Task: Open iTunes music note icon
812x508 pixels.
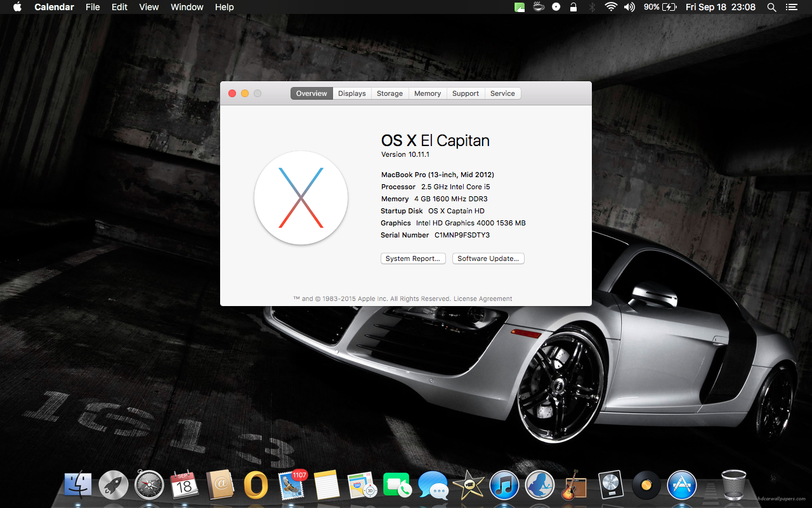Action: point(504,486)
